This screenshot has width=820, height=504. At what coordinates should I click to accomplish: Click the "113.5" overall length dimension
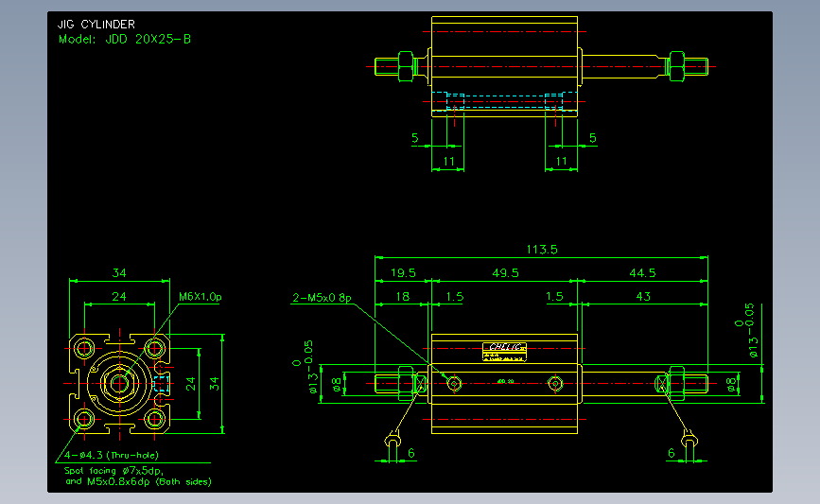(x=542, y=250)
